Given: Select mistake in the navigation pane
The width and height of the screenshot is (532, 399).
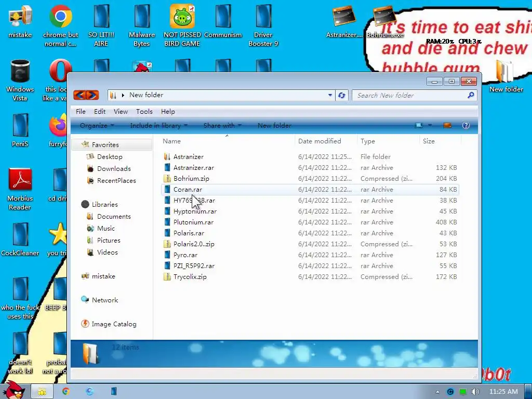Looking at the screenshot, I should click(103, 276).
